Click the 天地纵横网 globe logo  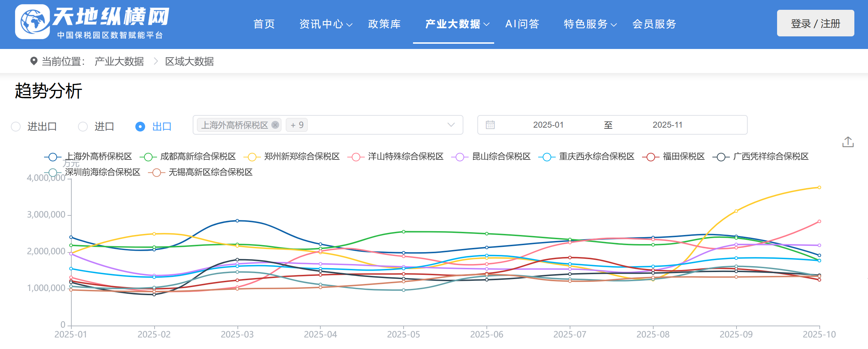coord(33,22)
